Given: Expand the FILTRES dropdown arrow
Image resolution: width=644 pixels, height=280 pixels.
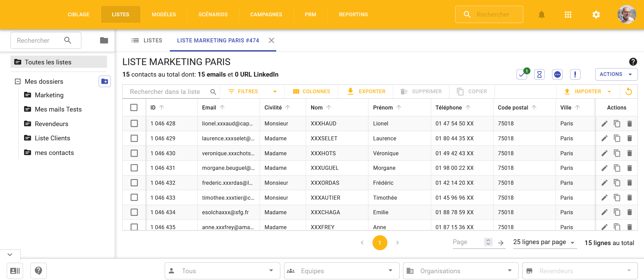Looking at the screenshot, I should click(x=275, y=92).
